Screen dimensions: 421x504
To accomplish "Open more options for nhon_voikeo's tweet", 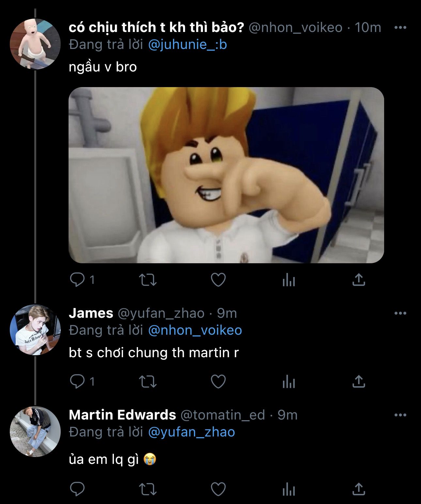I will pyautogui.click(x=400, y=28).
